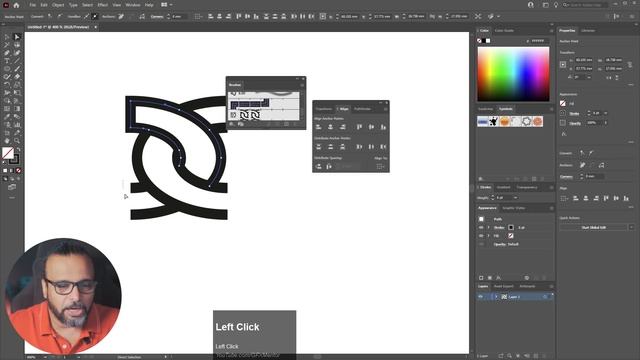
Task: Open Opacity dropdown in Properties panel
Action: click(606, 122)
